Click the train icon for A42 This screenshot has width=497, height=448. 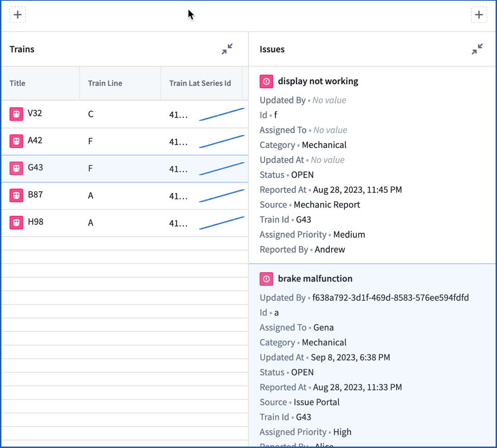click(x=16, y=141)
